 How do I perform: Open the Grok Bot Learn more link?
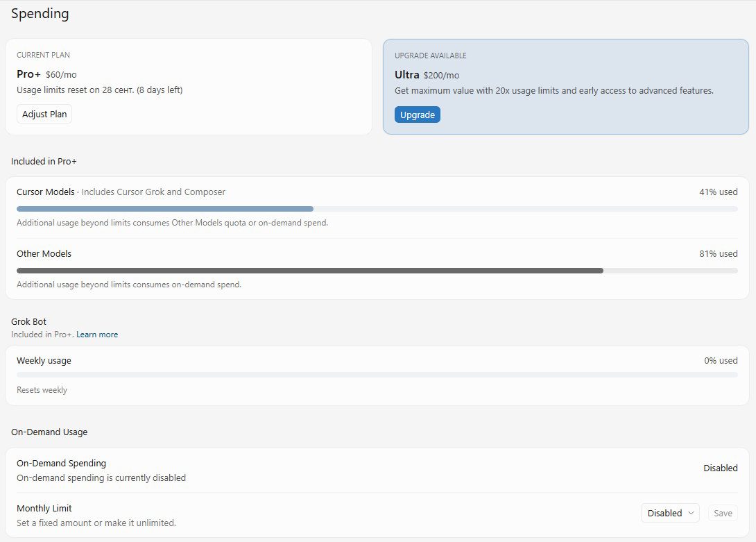tap(97, 334)
